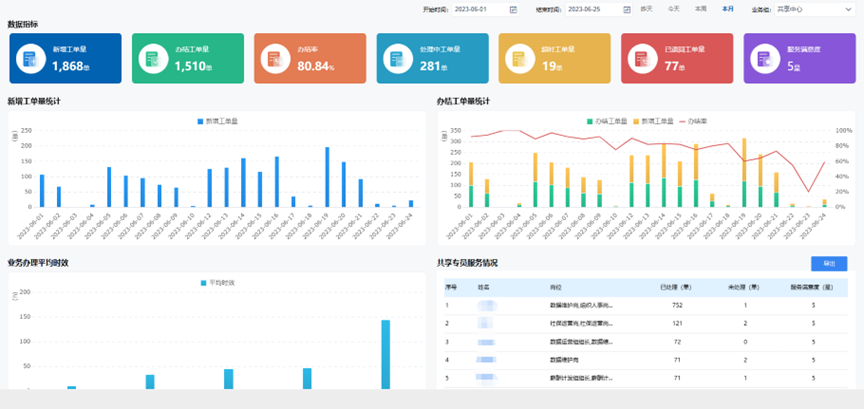The image size is (864, 409).
Task: Expand the 业务组 dropdown arrow
Action: tap(848, 9)
